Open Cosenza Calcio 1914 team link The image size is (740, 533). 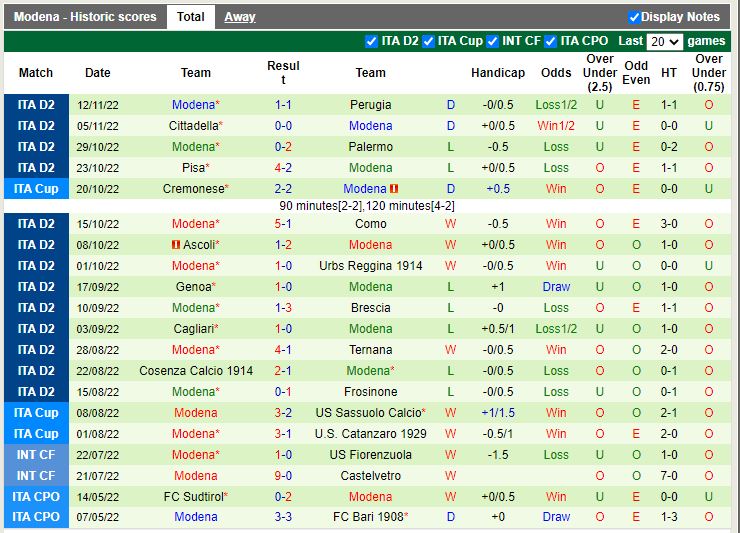[x=196, y=371]
